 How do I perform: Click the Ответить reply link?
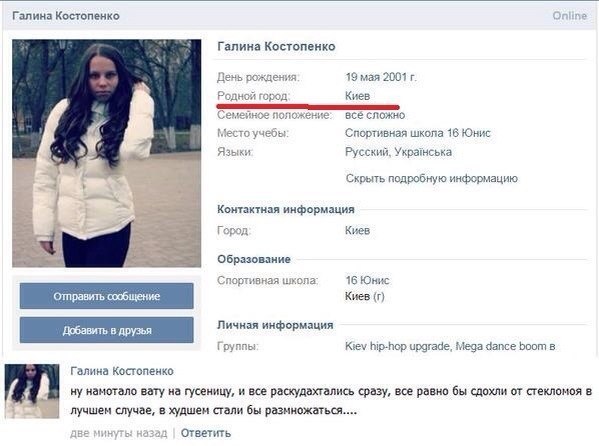point(206,433)
